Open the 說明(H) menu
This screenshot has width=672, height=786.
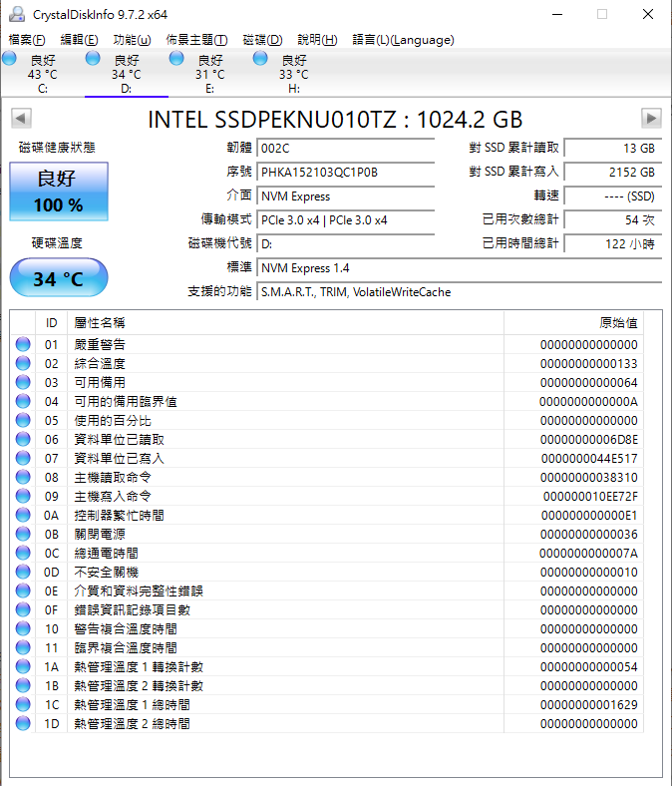click(x=317, y=40)
